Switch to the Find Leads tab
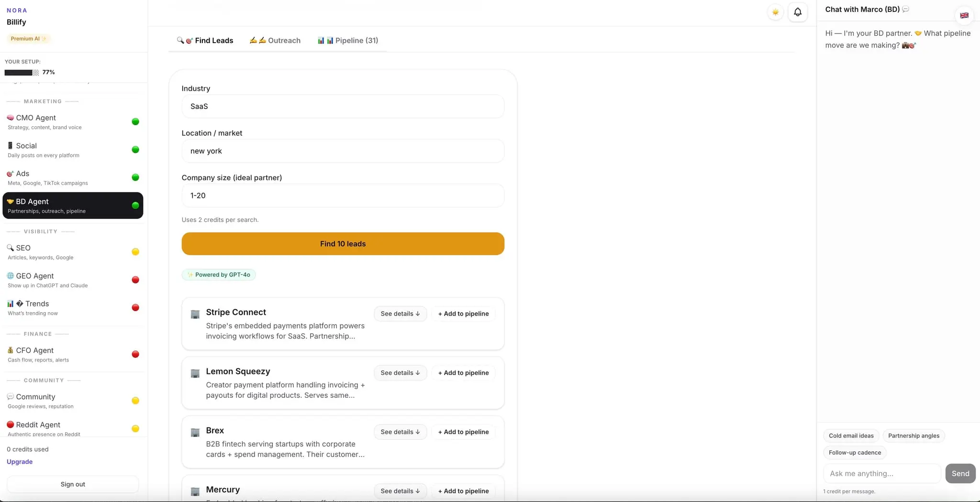Viewport: 980px width, 502px height. coord(205,41)
